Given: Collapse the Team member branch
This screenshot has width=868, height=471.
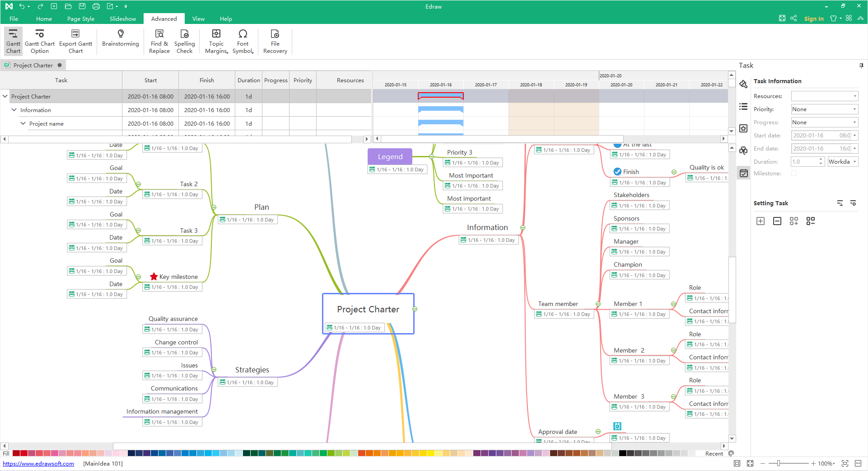Looking at the screenshot, I should click(598, 304).
